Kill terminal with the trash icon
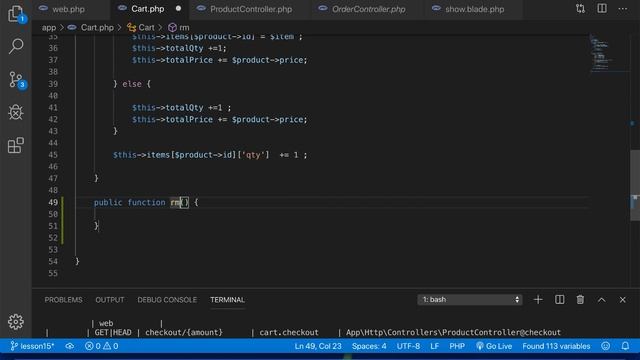This screenshot has height=360, width=640. tap(580, 300)
